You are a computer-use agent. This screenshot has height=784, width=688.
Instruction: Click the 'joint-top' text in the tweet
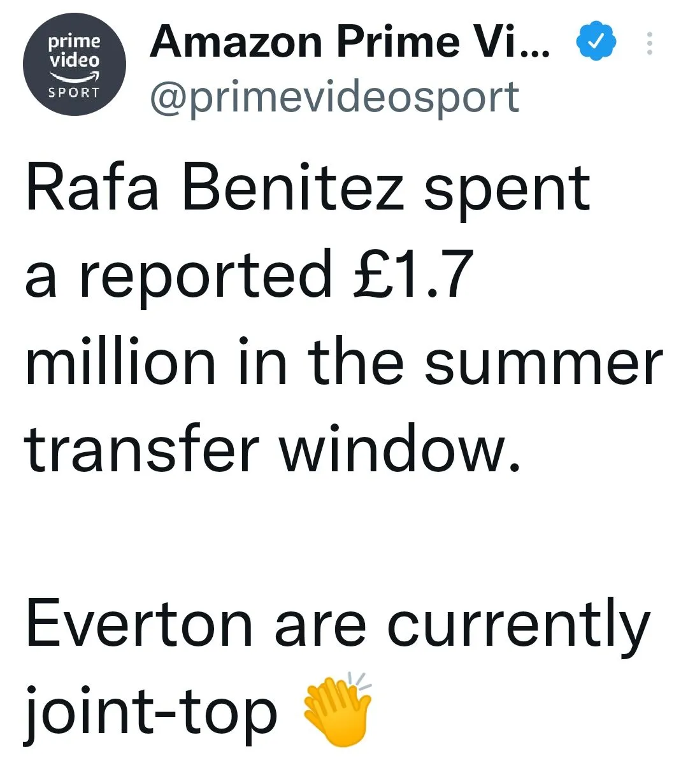point(151,713)
